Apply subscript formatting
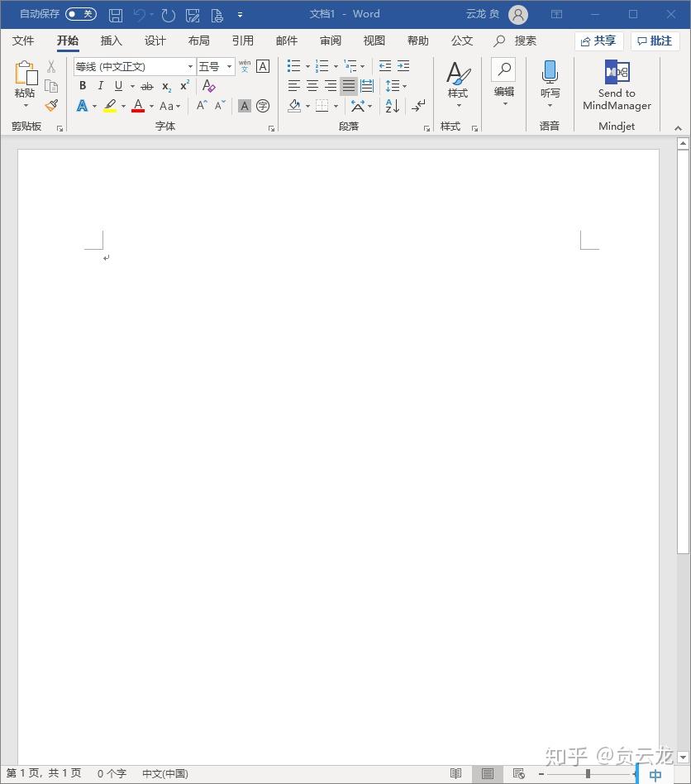691x784 pixels. [165, 86]
